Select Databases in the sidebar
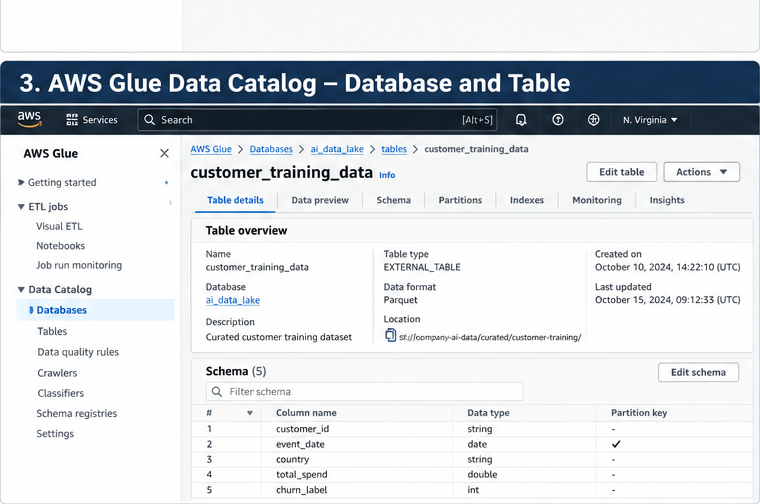Viewport: 760px width, 504px height. click(x=62, y=310)
